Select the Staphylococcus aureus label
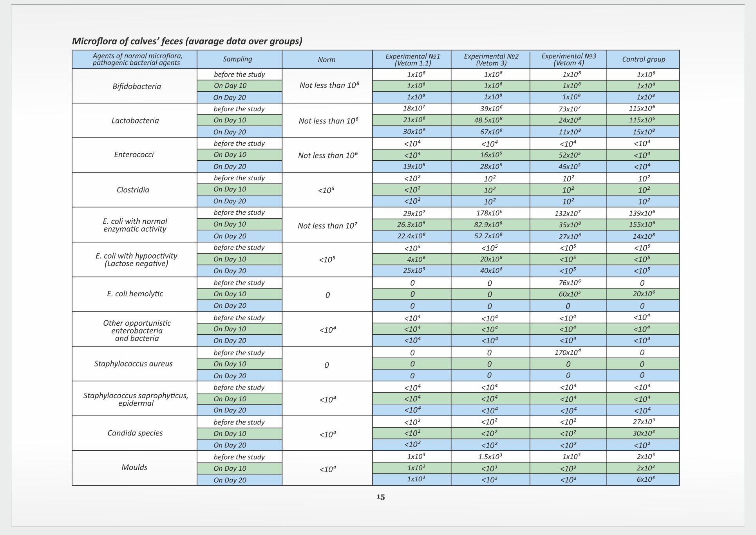The width and height of the screenshot is (756, 535). tap(134, 364)
